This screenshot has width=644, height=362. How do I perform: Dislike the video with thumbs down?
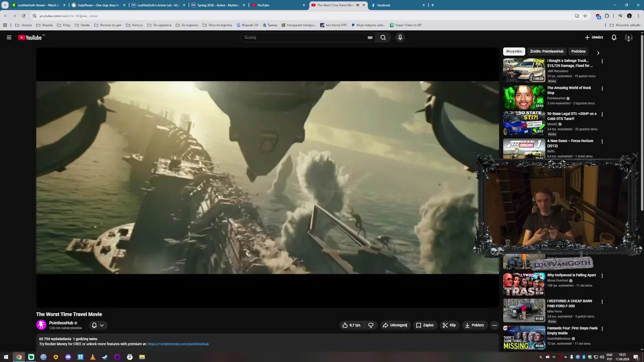coord(371,325)
